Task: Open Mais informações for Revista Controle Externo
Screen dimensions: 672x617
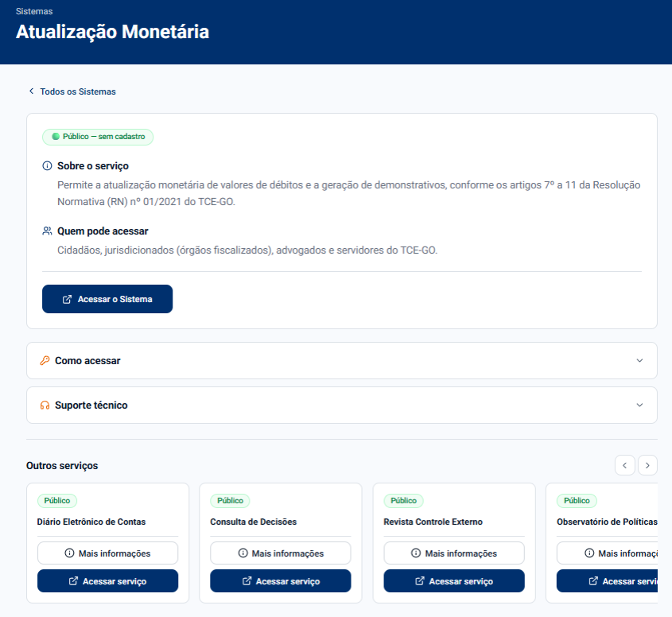Action: tap(453, 553)
